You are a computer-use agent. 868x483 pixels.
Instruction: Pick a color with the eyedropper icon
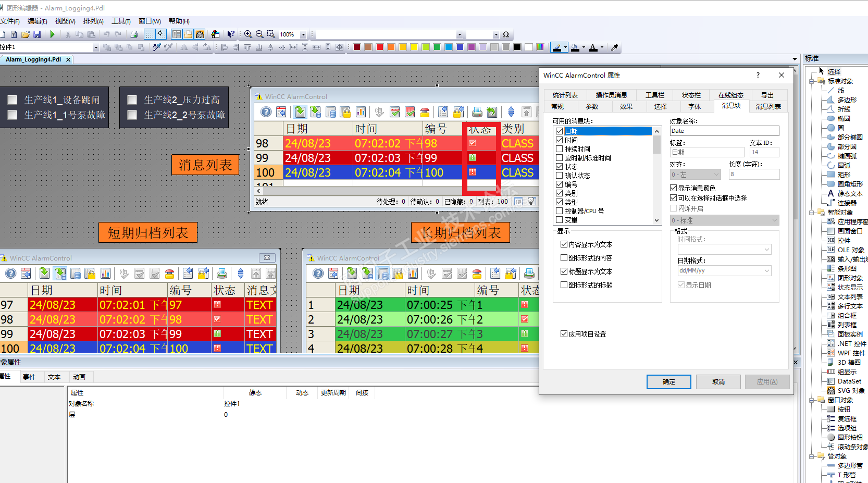[x=615, y=47]
